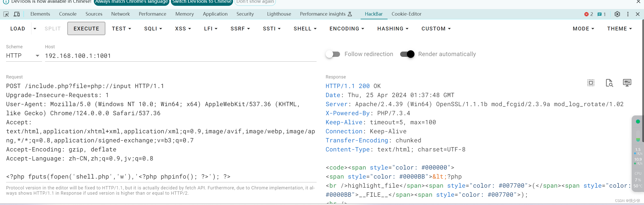Click Don't show again button
Viewport: 644px width, 205px height.
click(x=255, y=2)
